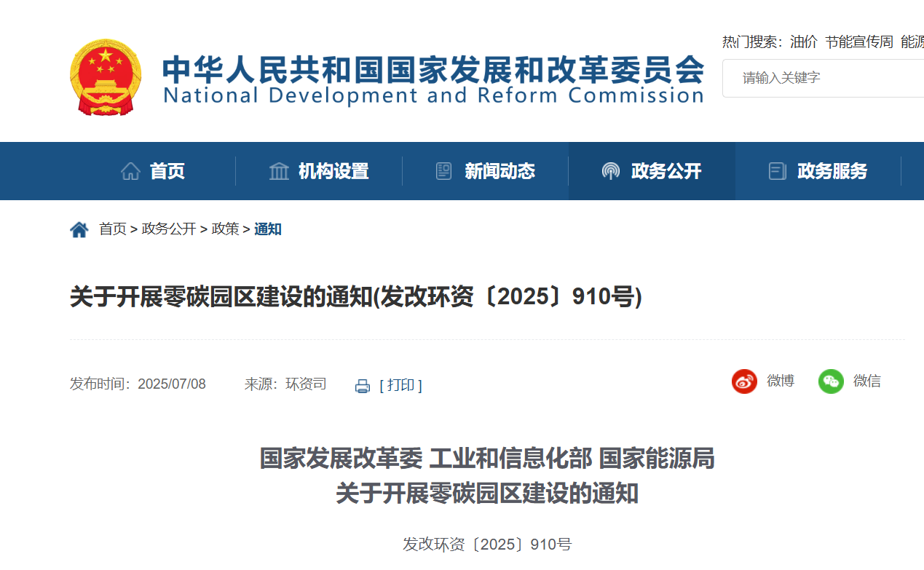Screen dimensions: 924x570
Task: Click the breadcrumb house icon
Action: (x=79, y=229)
